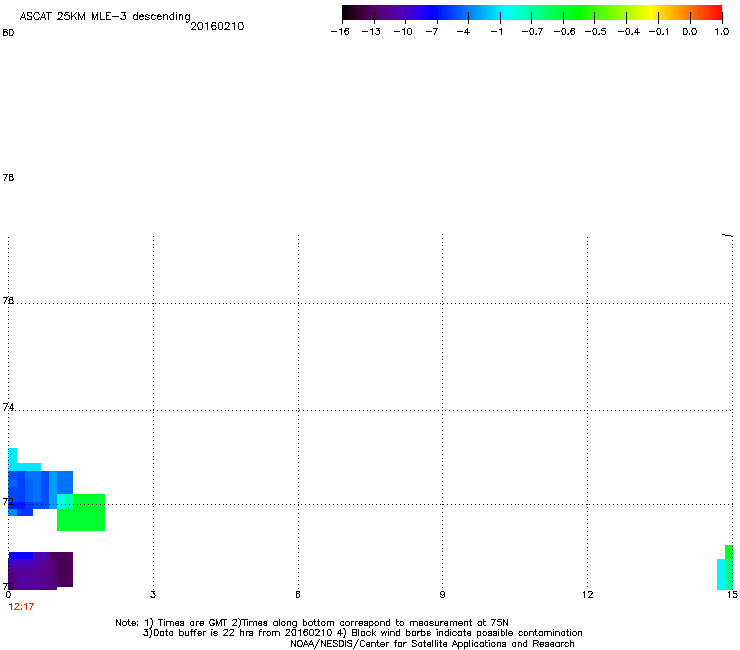Click the longitude axis label 12
This screenshot has height=650, width=740.
tap(588, 595)
